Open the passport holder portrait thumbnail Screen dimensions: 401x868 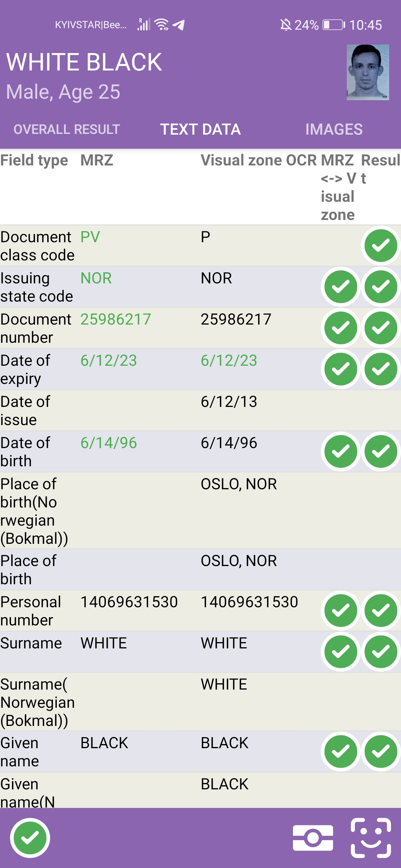coord(368,72)
